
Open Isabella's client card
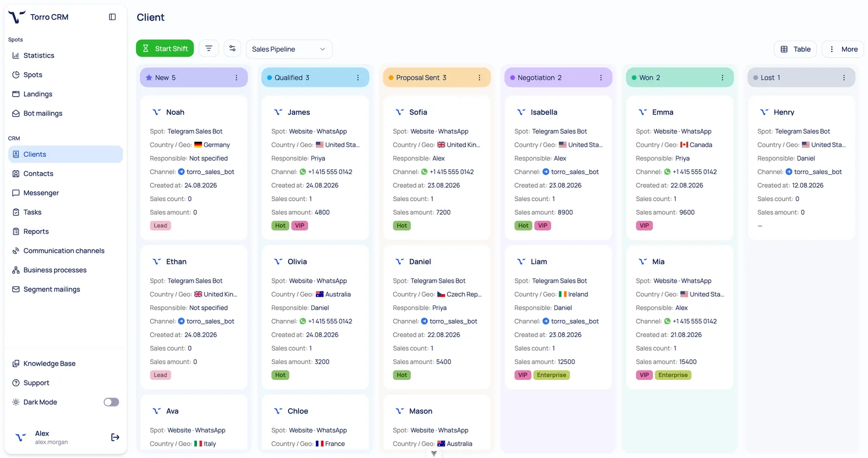(x=558, y=168)
